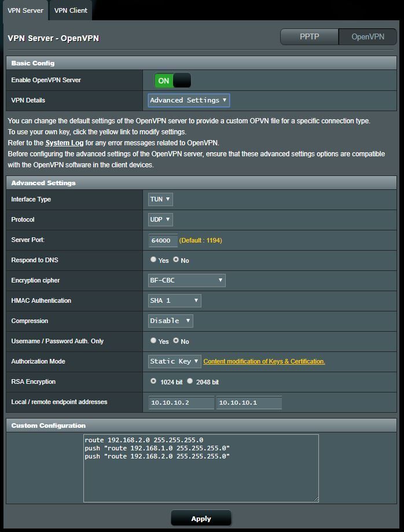
Task: Click the Custom Configuration textarea resize handle
Action: click(x=316, y=499)
